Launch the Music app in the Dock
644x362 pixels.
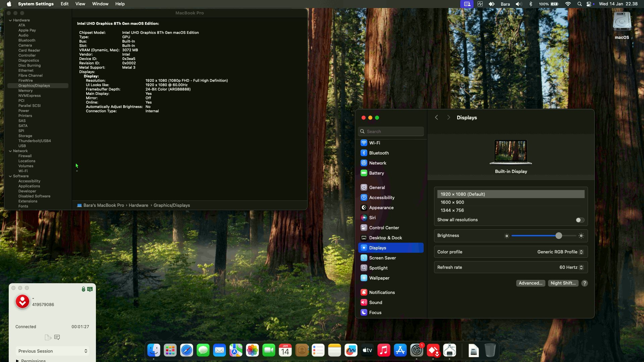(384, 351)
